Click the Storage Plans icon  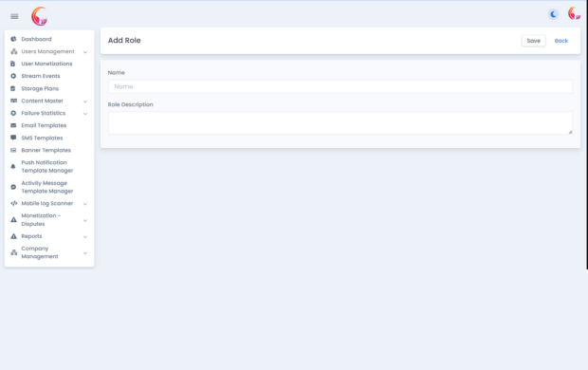click(x=12, y=88)
